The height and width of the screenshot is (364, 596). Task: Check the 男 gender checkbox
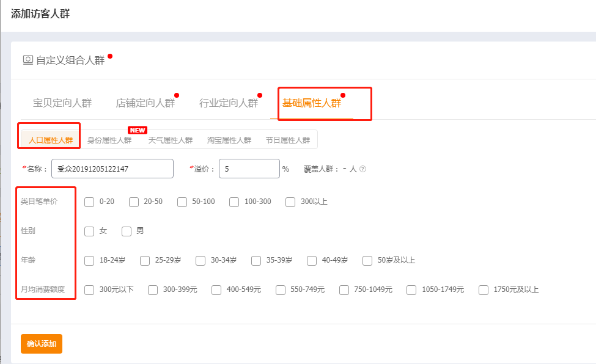coord(127,231)
